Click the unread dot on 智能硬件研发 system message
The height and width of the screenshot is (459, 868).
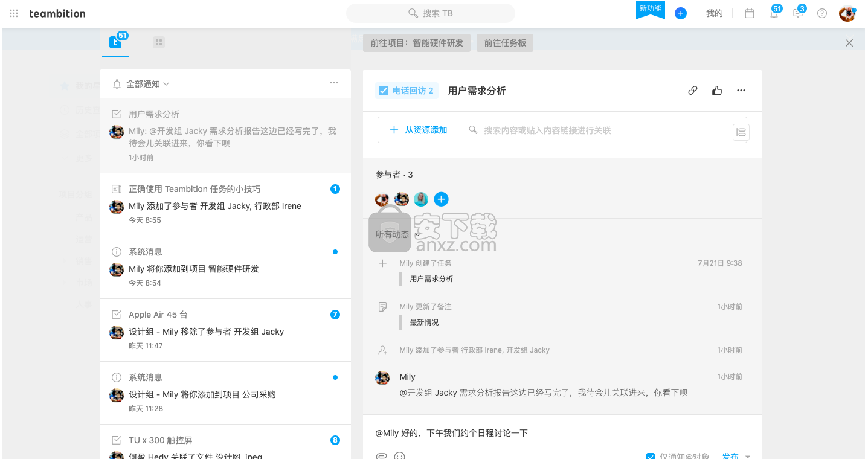335,252
